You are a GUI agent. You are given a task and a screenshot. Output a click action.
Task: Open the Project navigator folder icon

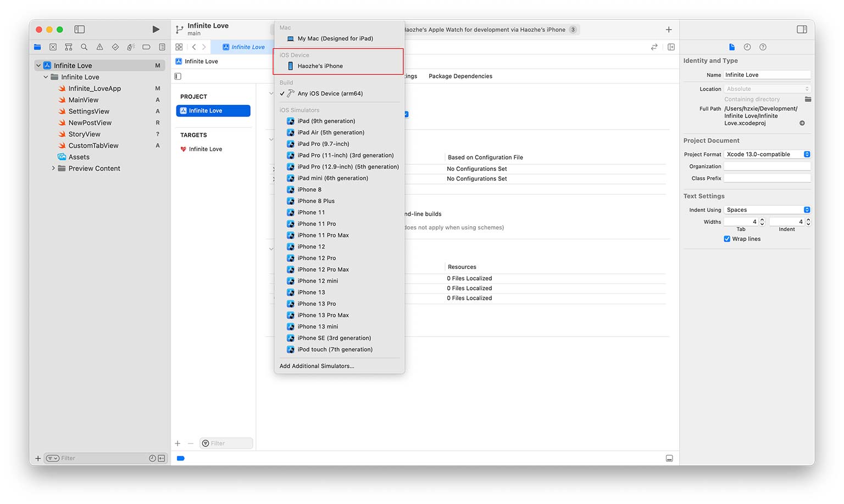(37, 47)
